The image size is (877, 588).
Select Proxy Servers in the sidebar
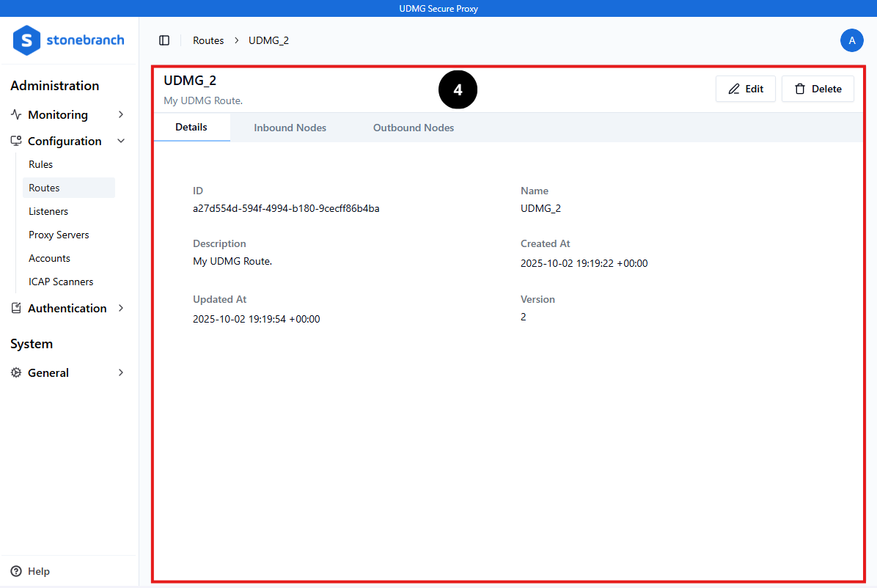tap(59, 235)
